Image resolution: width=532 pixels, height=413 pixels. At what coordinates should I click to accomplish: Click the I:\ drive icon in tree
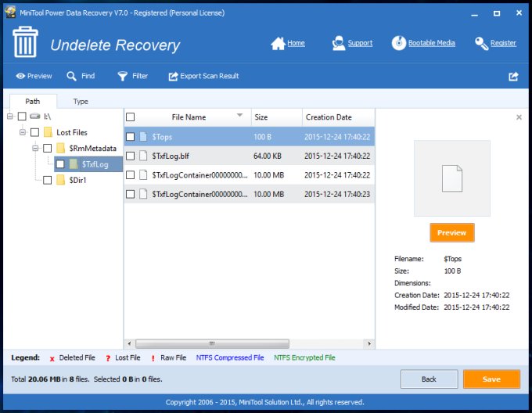tap(35, 117)
